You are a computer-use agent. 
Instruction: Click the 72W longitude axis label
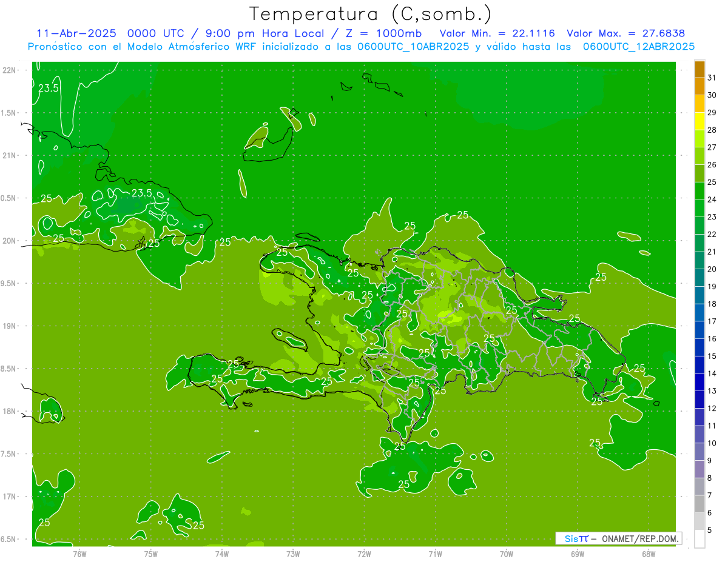364,554
